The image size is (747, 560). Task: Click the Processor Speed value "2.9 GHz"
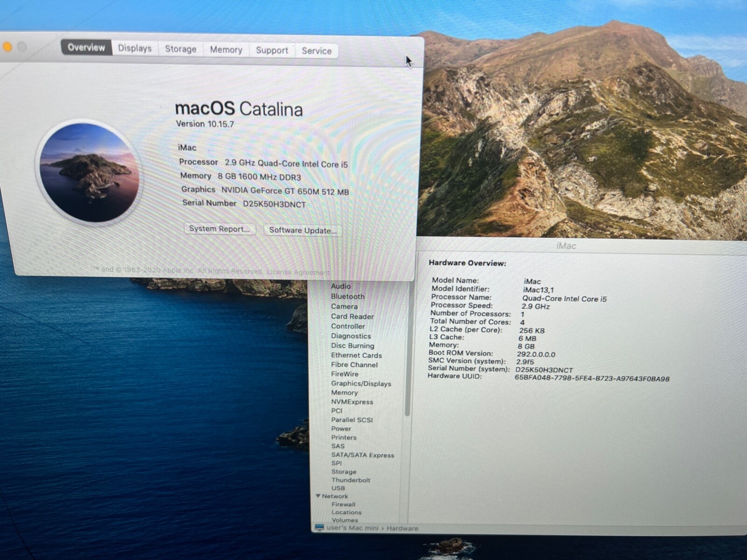(536, 307)
